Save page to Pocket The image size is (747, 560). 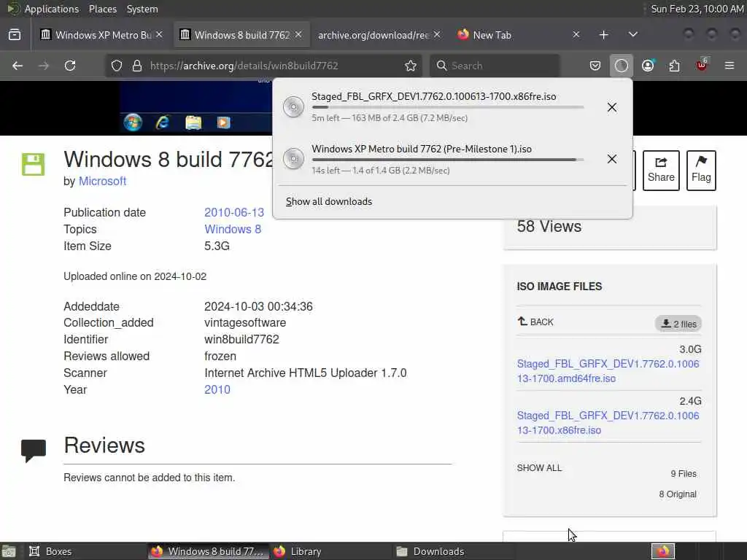(595, 66)
